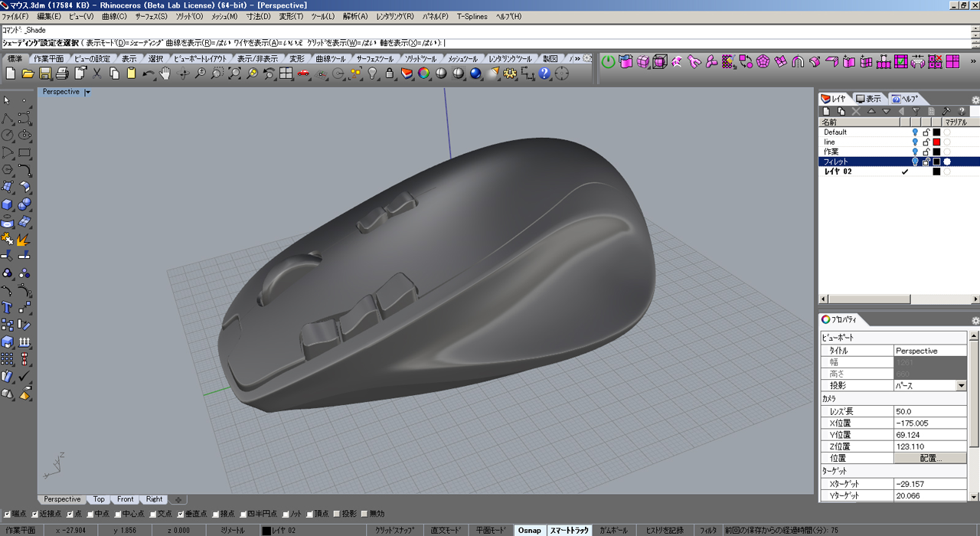Toggle the Osnap status bar button
This screenshot has height=536, width=980.
pos(529,530)
